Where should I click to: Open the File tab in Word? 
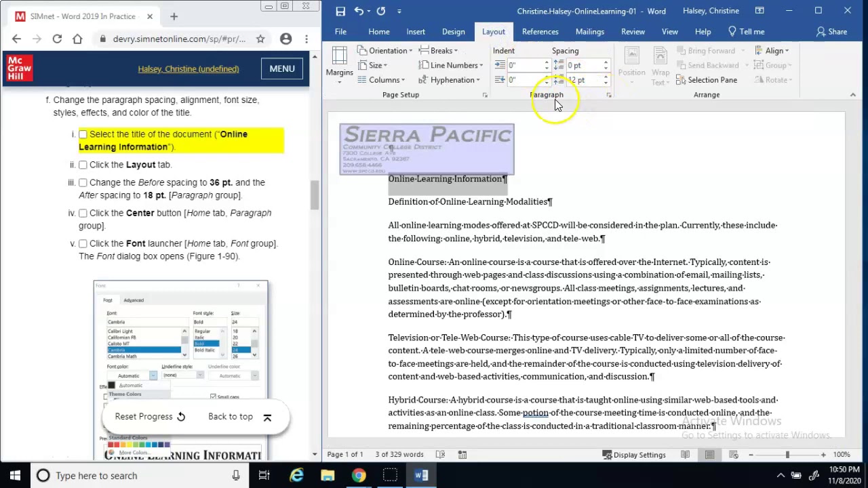340,32
